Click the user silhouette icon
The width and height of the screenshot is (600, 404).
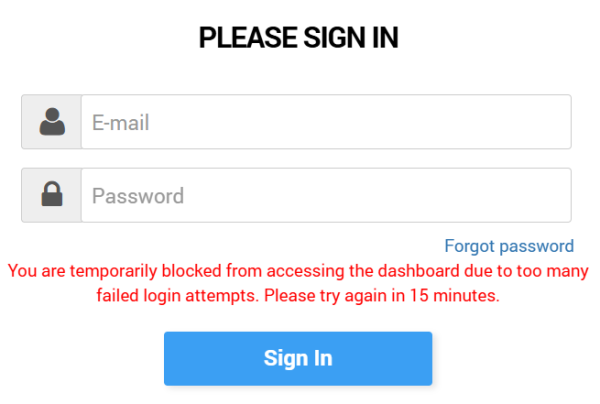pyautogui.click(x=52, y=122)
